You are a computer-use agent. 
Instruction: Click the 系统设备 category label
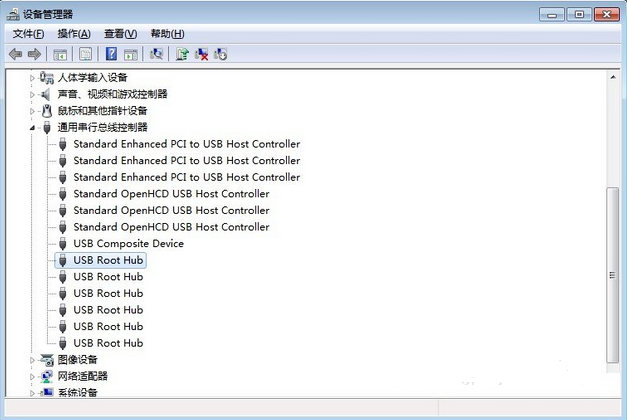[x=78, y=392]
